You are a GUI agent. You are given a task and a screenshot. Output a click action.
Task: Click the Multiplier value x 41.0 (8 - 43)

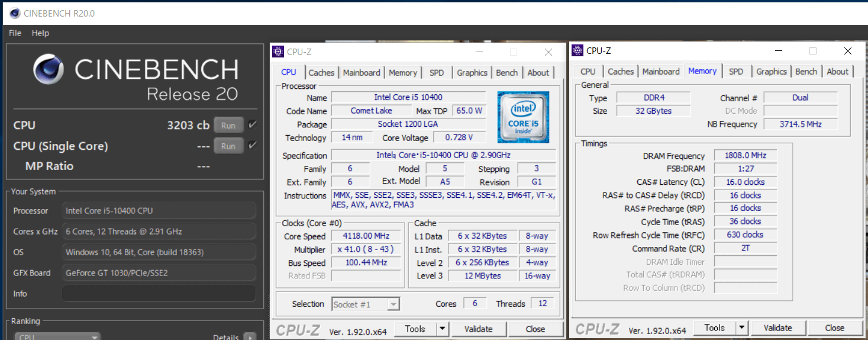[366, 249]
